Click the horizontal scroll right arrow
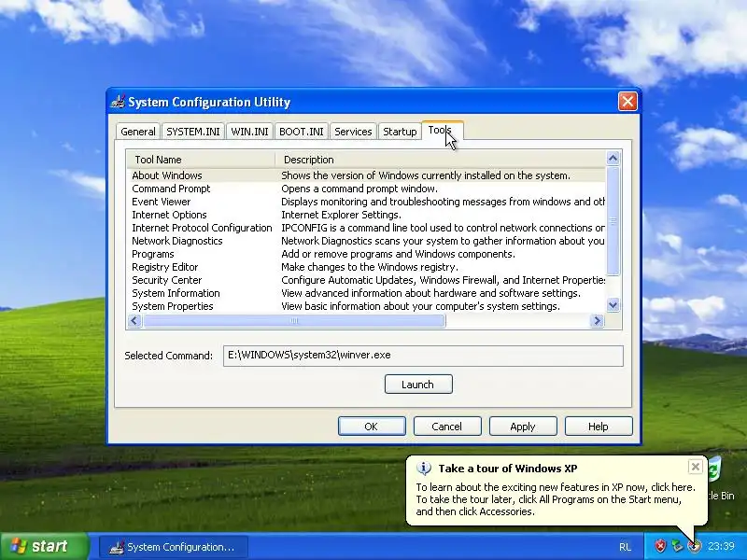This screenshot has width=747, height=560. point(597,321)
